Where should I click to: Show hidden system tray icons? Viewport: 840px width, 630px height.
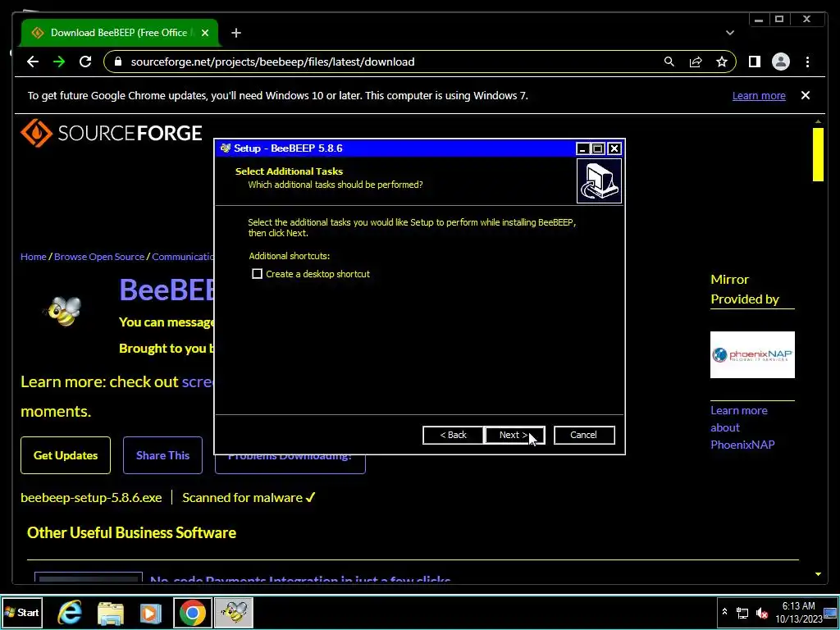[725, 612]
